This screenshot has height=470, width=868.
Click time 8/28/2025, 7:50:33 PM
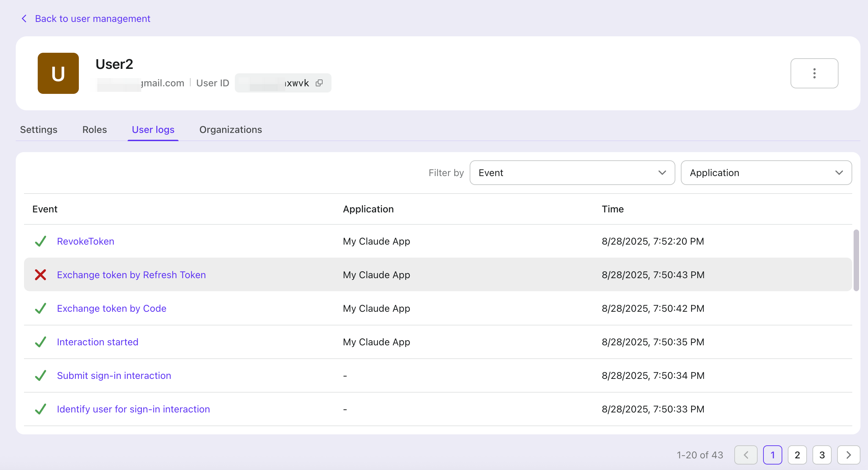pos(653,409)
